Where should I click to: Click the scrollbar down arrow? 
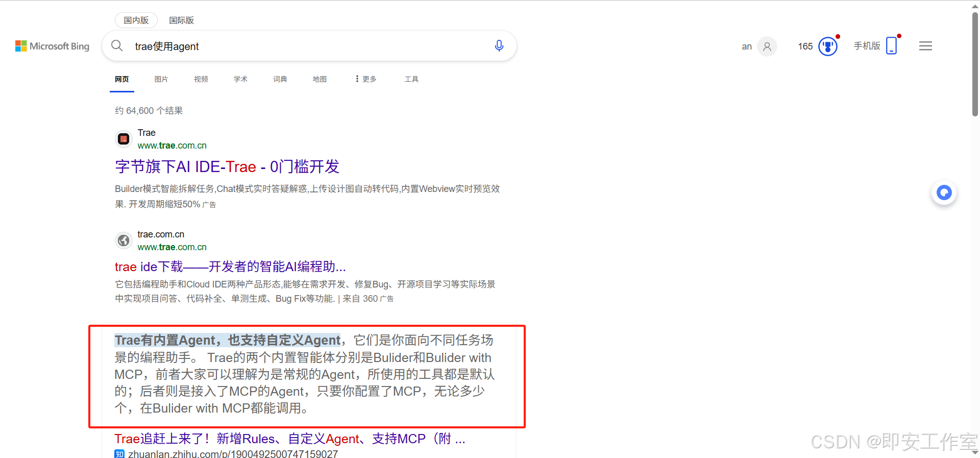click(x=975, y=453)
